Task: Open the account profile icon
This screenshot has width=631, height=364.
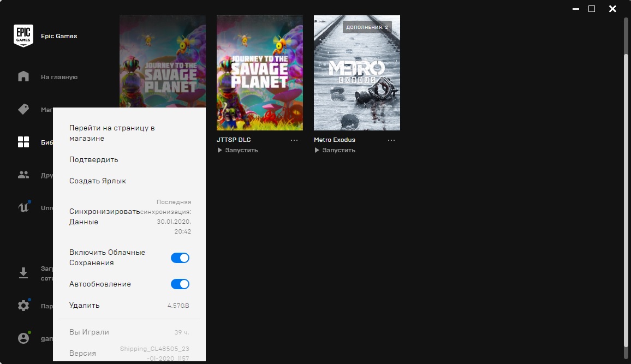Action: click(23, 338)
